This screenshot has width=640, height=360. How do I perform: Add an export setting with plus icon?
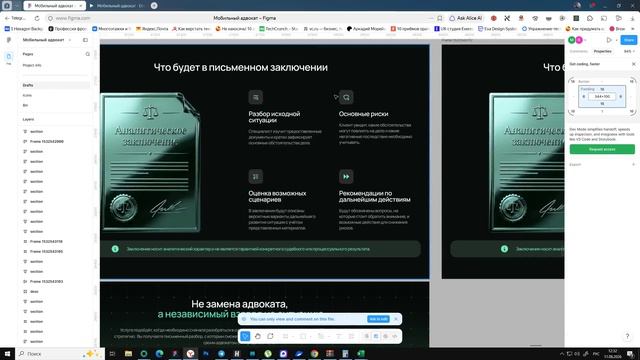click(633, 164)
